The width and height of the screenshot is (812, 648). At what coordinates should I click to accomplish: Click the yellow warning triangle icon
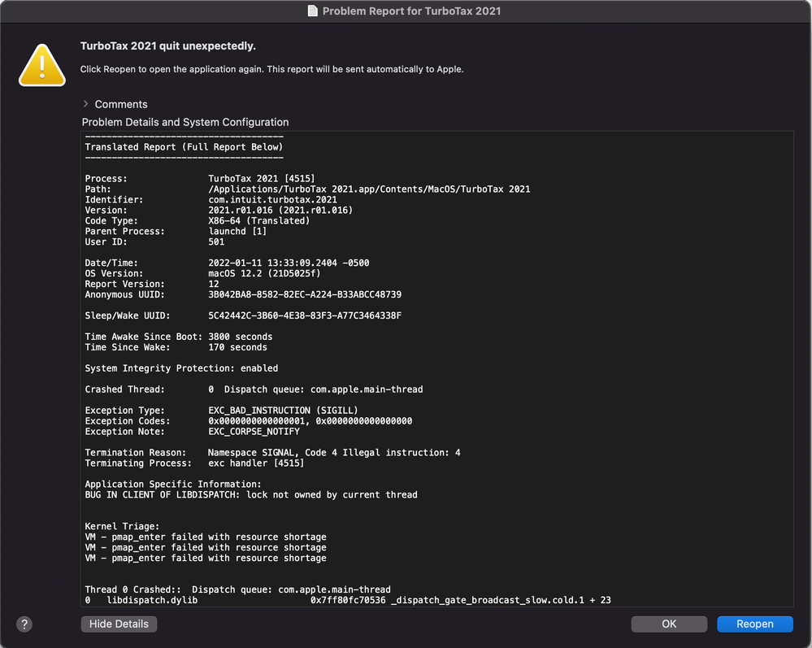[42, 65]
